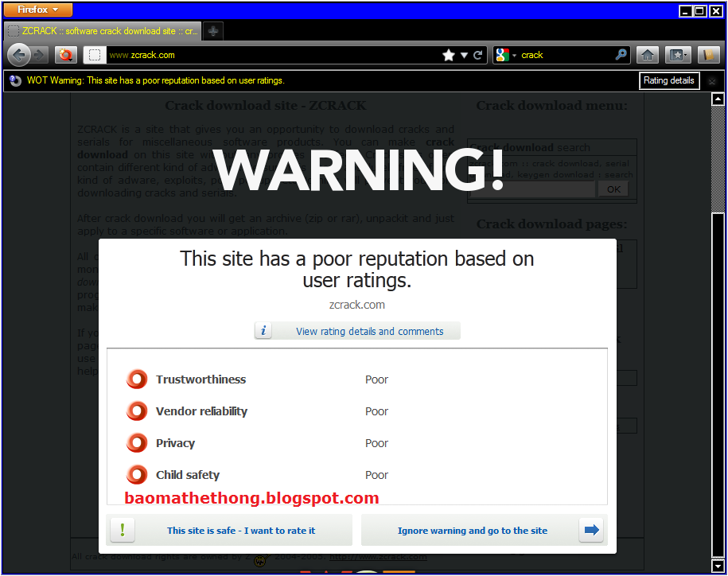Click the 'Child safety' label text
The width and height of the screenshot is (728, 576).
(188, 475)
